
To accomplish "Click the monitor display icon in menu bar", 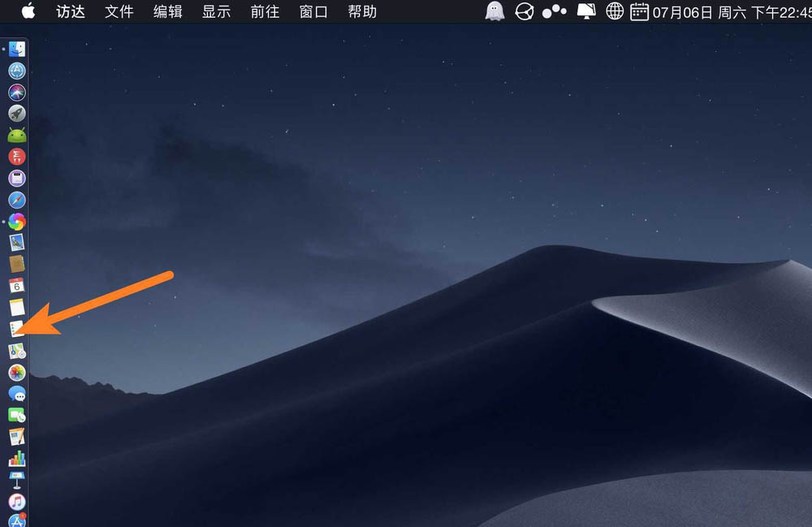I will click(x=586, y=11).
